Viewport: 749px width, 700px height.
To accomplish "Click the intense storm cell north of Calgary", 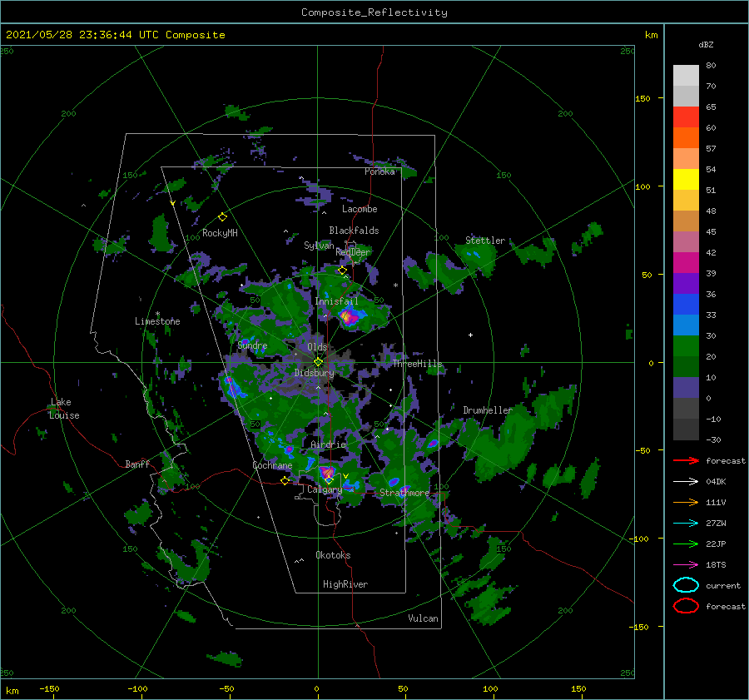I will (x=327, y=473).
